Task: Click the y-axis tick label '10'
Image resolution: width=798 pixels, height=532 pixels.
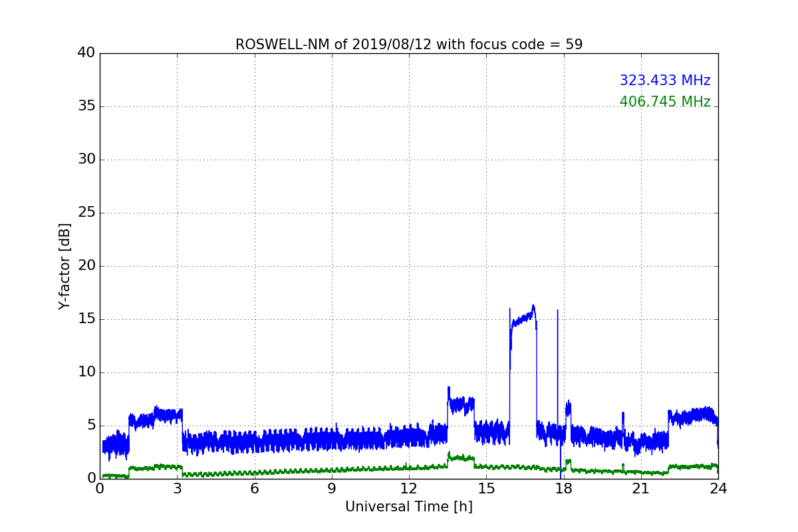Action: (86, 372)
